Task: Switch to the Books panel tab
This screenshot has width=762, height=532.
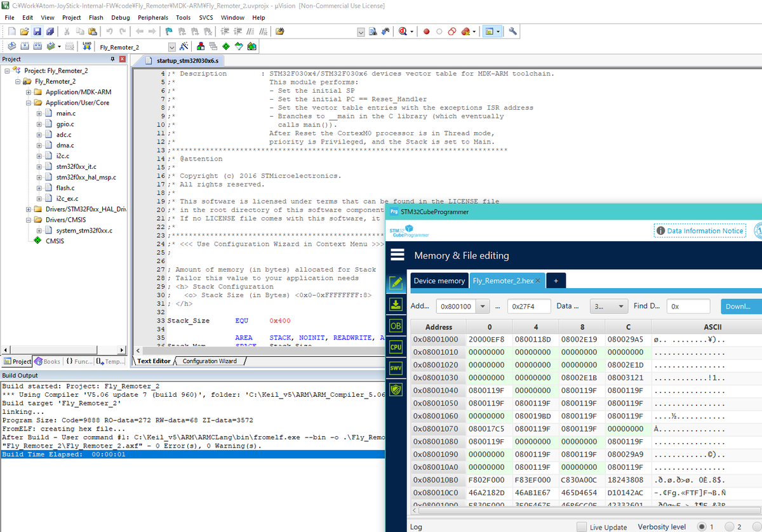Action: 48,361
